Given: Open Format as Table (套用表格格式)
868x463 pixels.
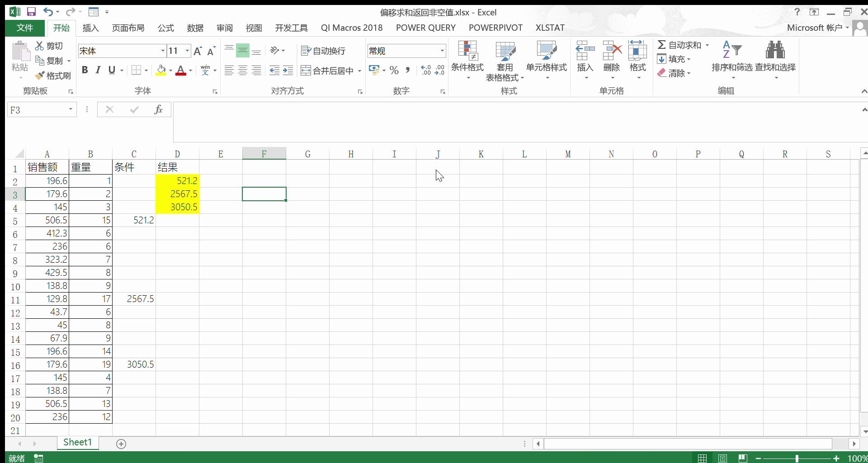Looking at the screenshot, I should (x=505, y=61).
